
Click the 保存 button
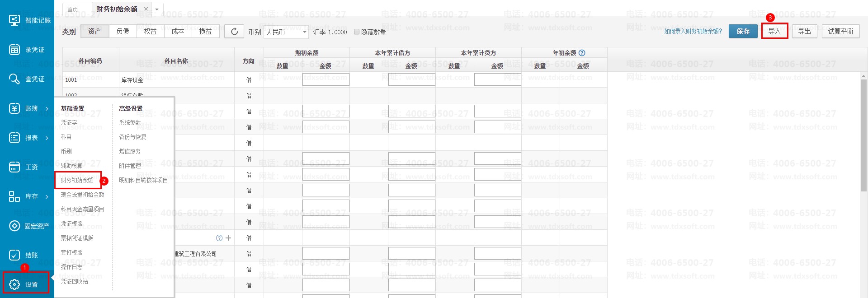(743, 31)
